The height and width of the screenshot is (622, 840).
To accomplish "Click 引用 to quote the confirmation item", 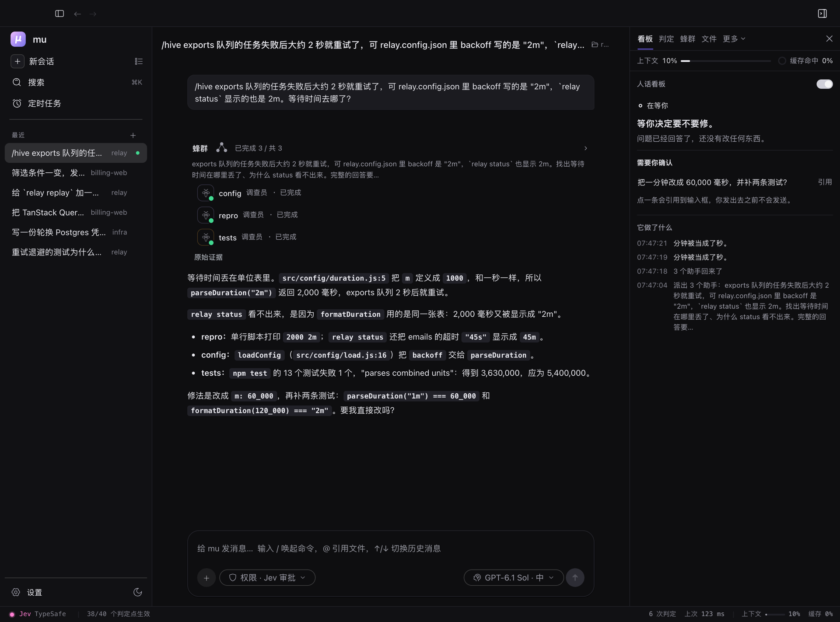I will click(825, 182).
